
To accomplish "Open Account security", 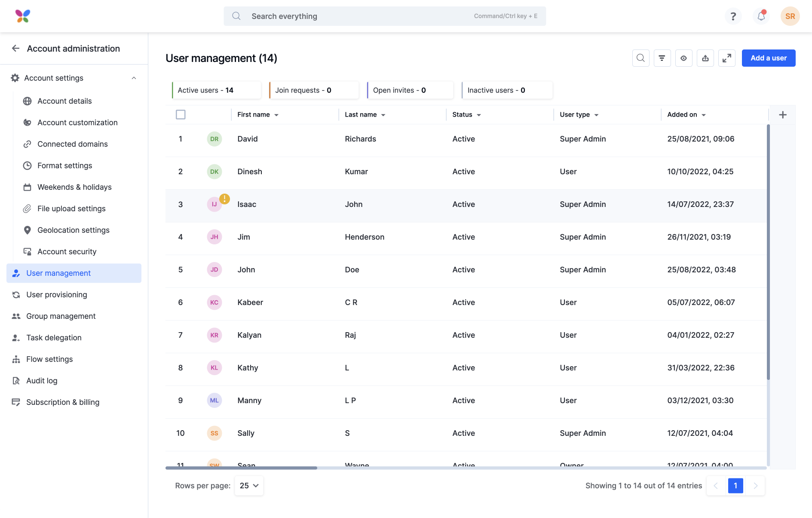I will coord(67,252).
